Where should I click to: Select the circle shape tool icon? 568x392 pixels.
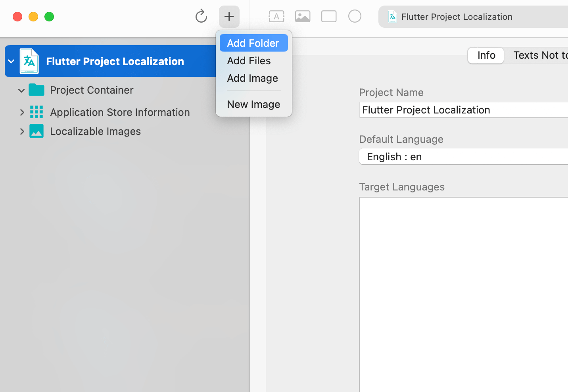(x=355, y=16)
